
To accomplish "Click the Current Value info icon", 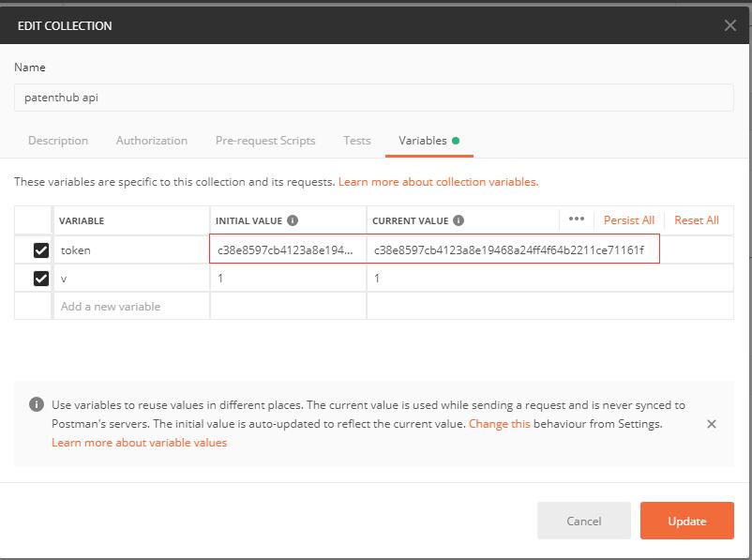I will click(459, 220).
